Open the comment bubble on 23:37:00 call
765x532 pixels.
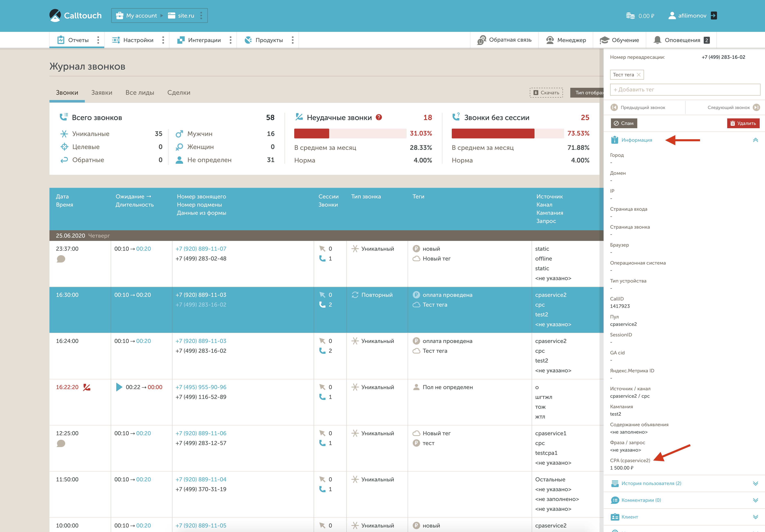(61, 259)
